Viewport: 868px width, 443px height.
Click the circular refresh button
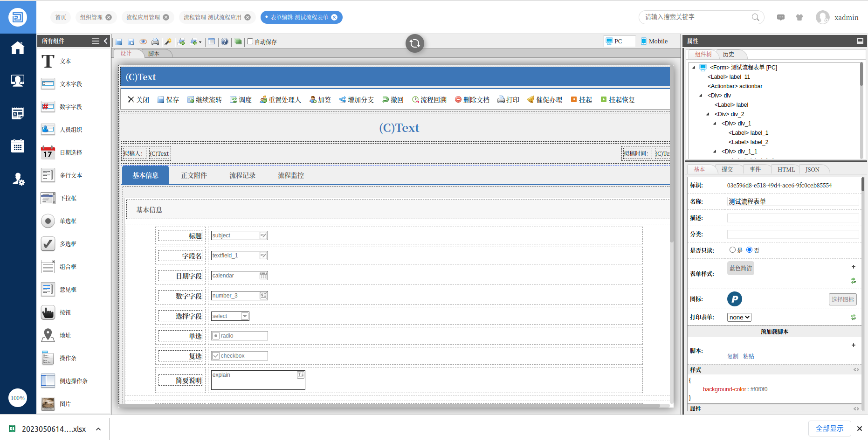tap(414, 43)
